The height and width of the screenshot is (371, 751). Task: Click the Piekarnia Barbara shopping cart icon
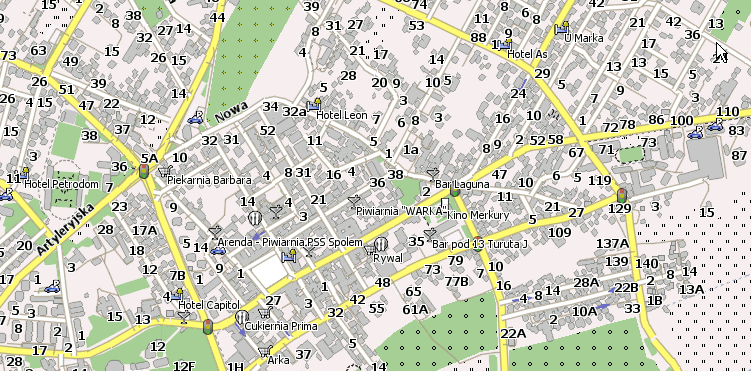(x=165, y=170)
